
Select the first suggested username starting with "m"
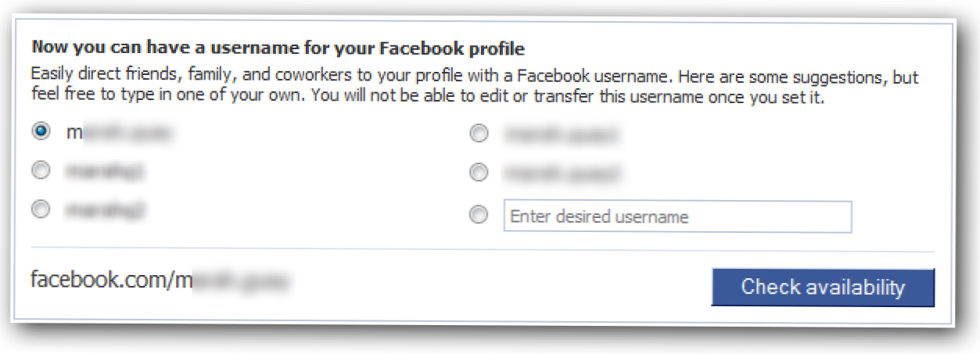41,132
